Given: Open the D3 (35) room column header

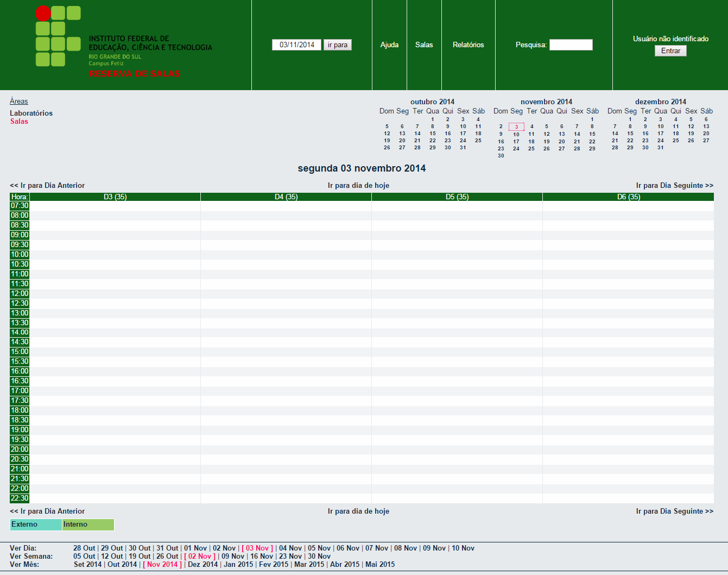Looking at the screenshot, I should pos(115,197).
